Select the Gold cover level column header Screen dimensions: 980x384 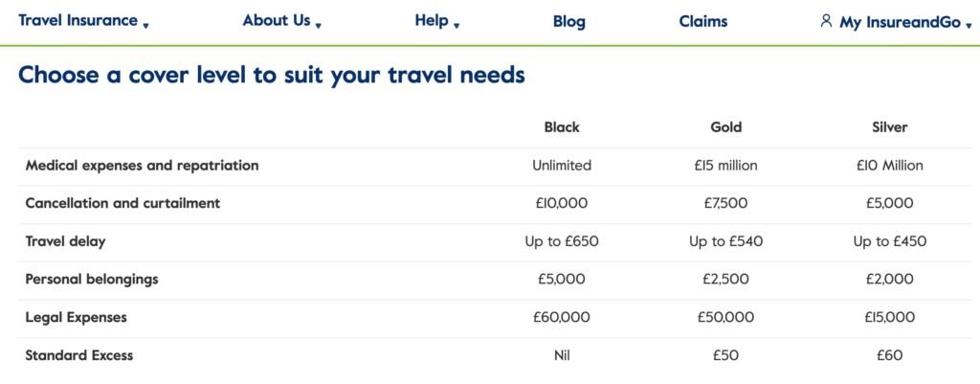tap(726, 126)
